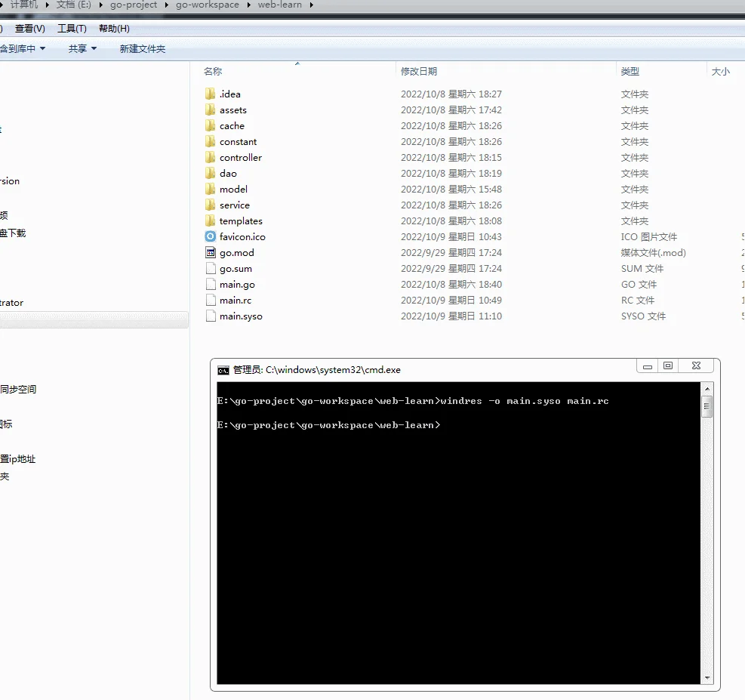
Task: Select the templates folder name
Action: coord(241,221)
